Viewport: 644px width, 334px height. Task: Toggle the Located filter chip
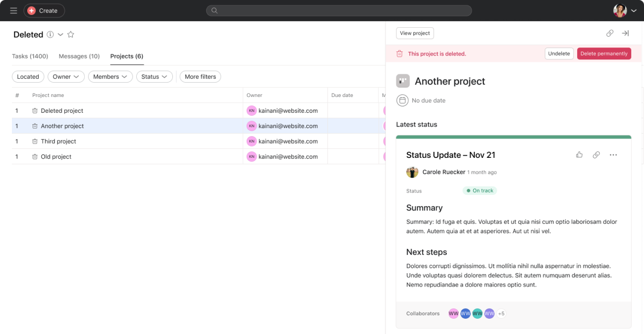(x=28, y=77)
